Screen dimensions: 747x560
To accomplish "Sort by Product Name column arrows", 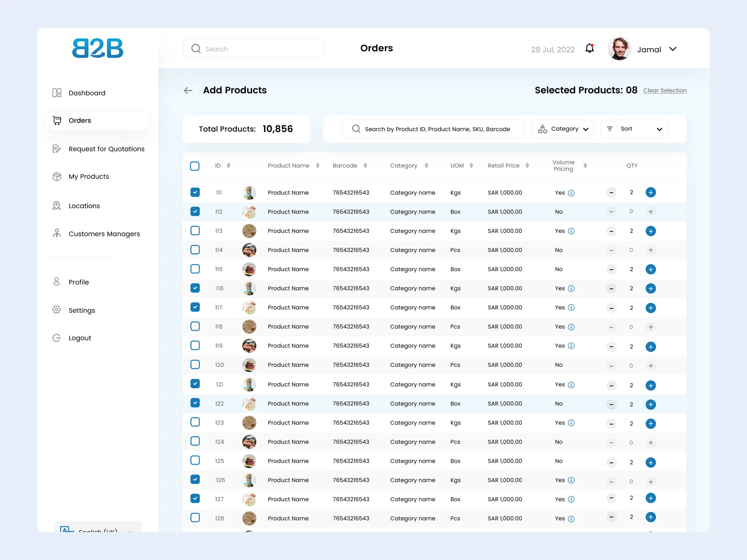I will [317, 166].
